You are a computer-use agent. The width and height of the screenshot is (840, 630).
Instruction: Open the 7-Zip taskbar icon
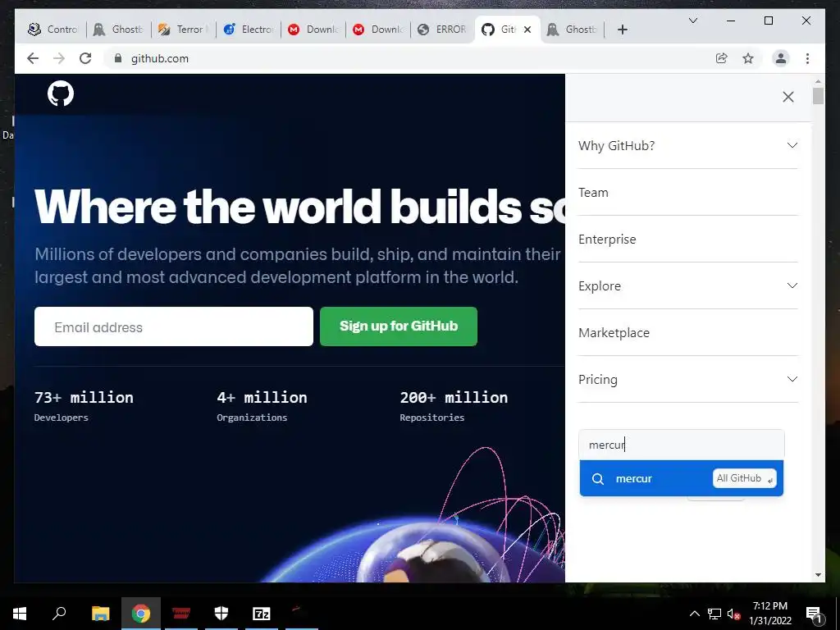point(262,614)
